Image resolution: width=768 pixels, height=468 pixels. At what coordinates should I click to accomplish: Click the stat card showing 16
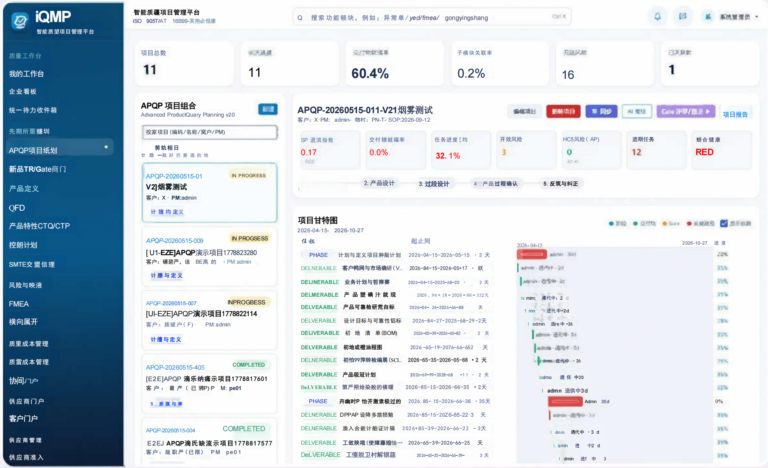605,64
